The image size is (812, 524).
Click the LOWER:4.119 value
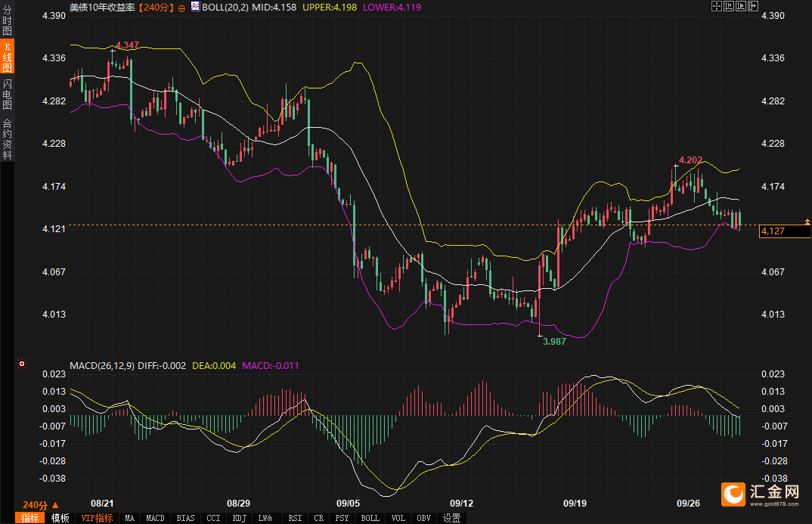(392, 8)
